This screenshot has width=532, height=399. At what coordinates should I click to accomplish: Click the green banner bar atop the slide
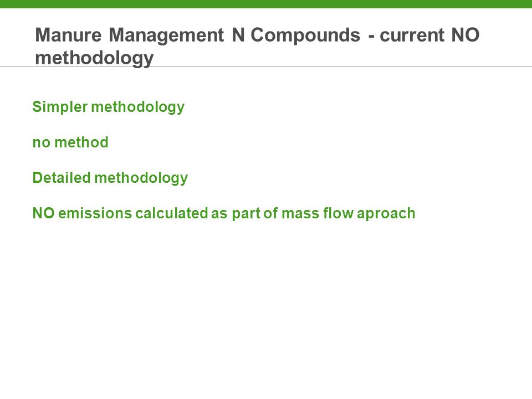click(266, 4)
